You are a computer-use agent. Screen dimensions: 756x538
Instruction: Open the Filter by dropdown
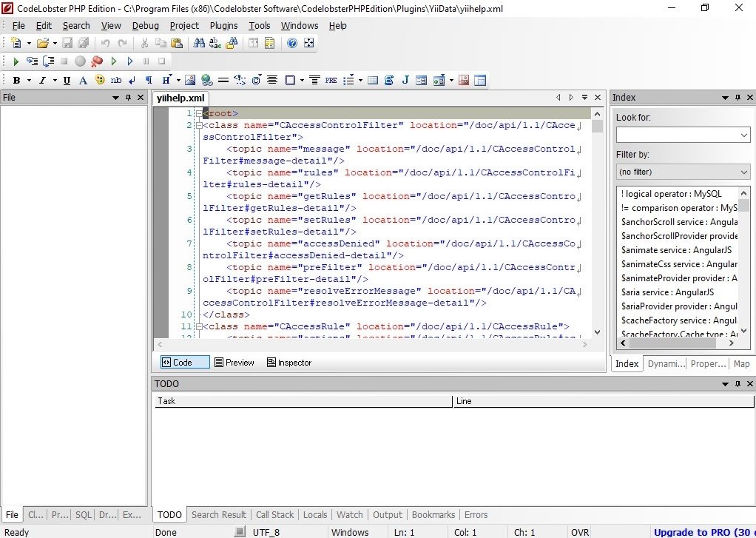[684, 172]
